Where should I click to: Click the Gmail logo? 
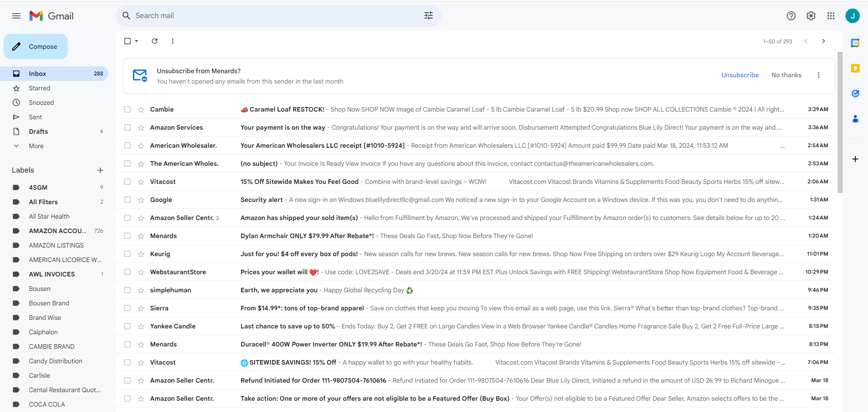coord(52,16)
